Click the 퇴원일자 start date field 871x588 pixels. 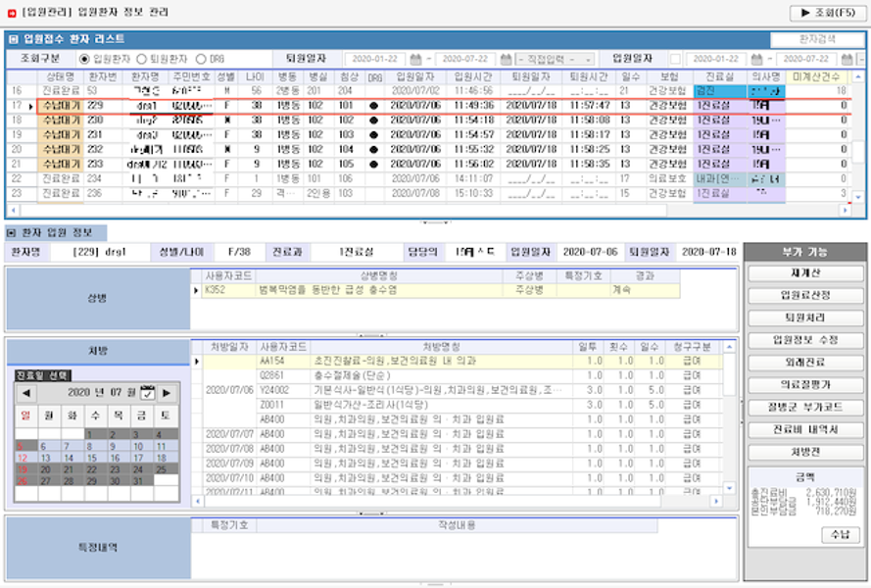click(375, 59)
